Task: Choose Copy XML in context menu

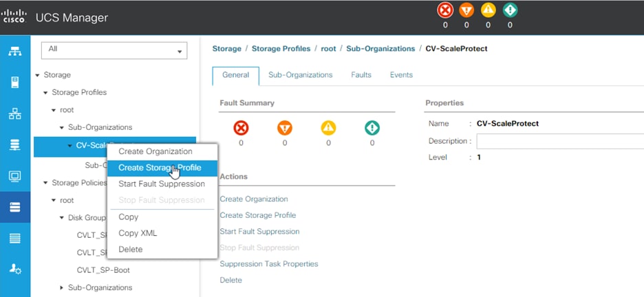Action: (162, 233)
